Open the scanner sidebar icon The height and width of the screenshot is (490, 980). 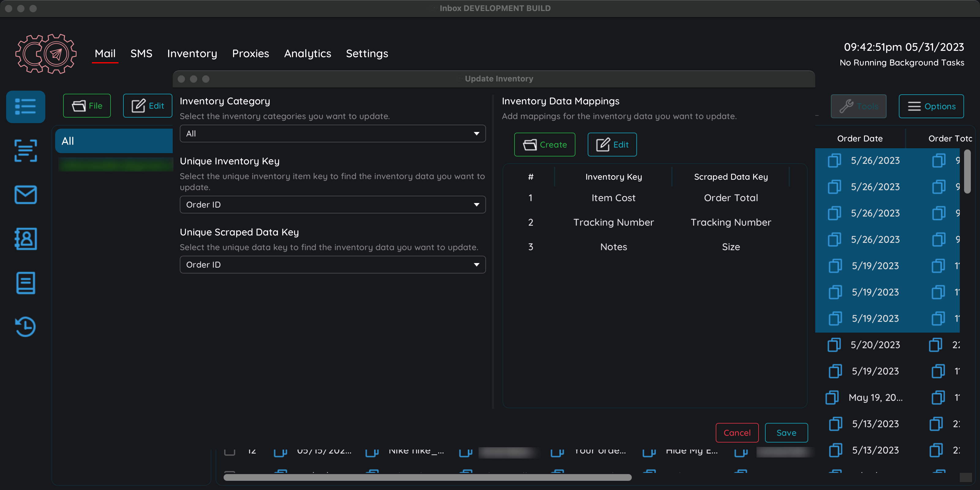click(x=25, y=151)
